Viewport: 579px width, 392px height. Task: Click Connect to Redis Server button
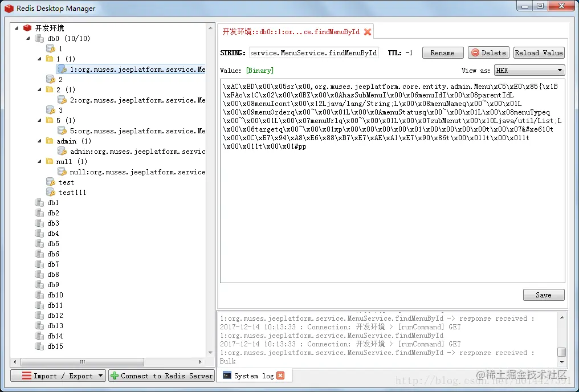[x=162, y=375]
